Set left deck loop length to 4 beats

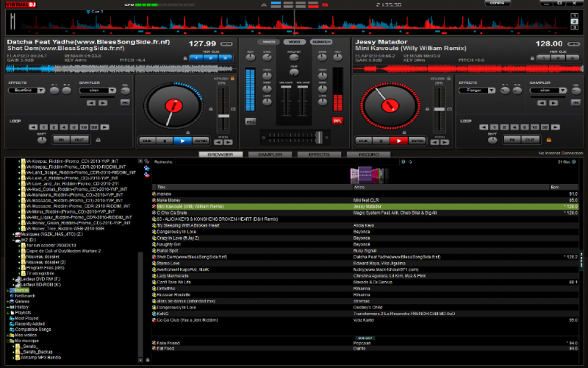[x=64, y=127]
